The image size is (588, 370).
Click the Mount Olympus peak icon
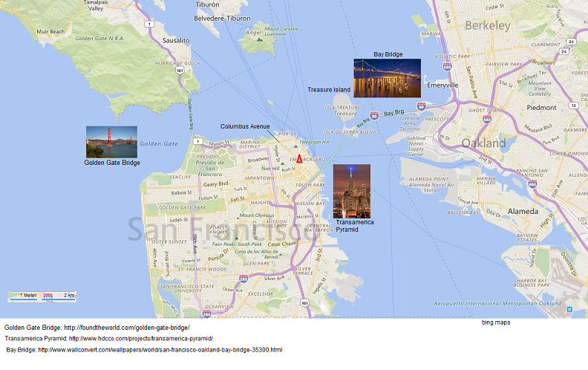[x=238, y=217]
